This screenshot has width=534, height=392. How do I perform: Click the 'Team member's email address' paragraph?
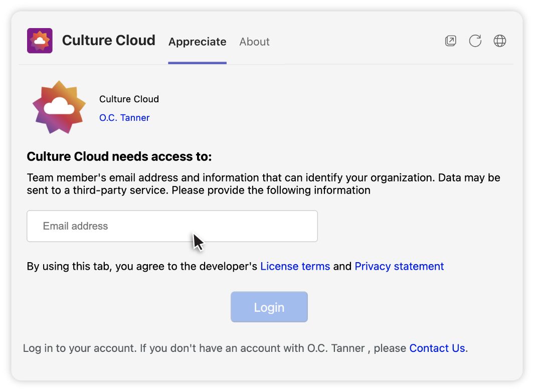[263, 184]
